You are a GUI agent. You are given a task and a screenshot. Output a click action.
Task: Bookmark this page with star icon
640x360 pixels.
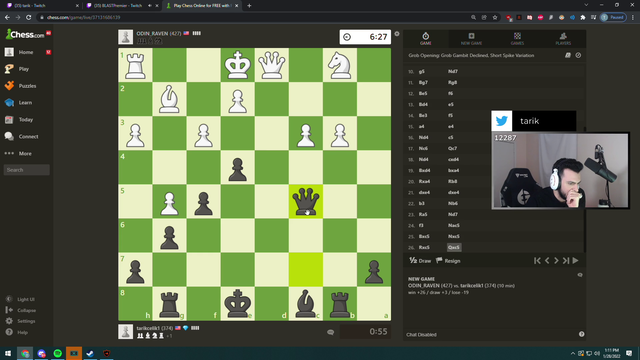(x=495, y=18)
